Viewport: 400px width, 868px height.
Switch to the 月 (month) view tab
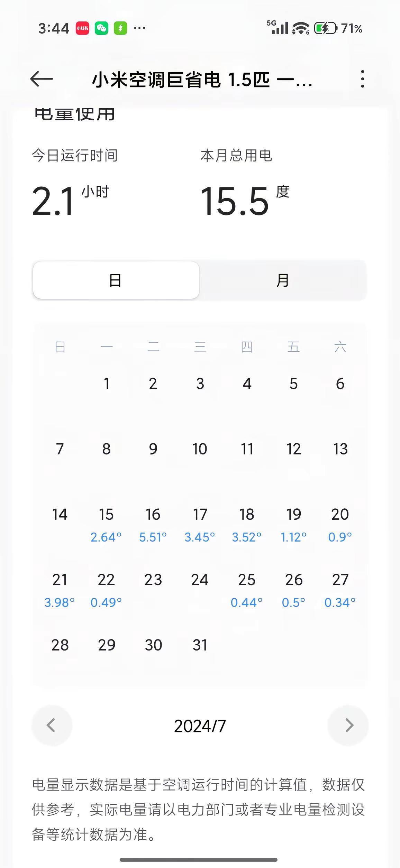click(x=283, y=280)
